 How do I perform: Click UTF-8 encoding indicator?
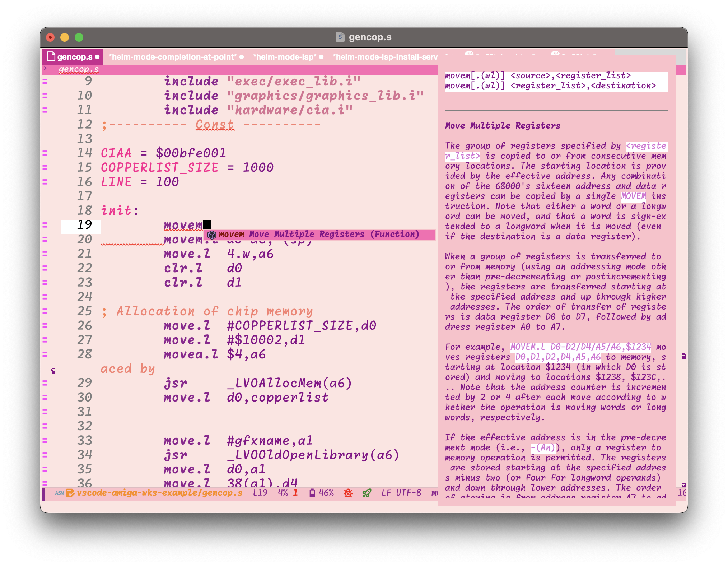[409, 493]
